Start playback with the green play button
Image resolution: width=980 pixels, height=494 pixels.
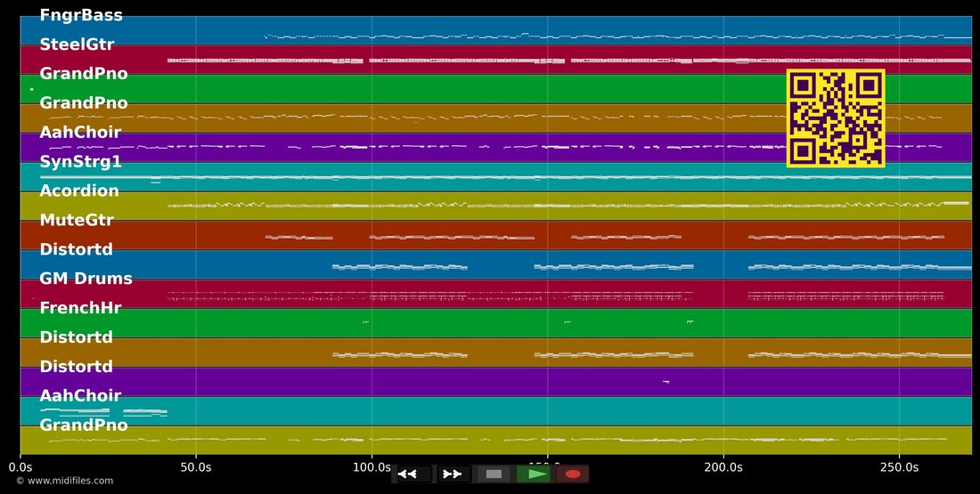click(x=534, y=474)
